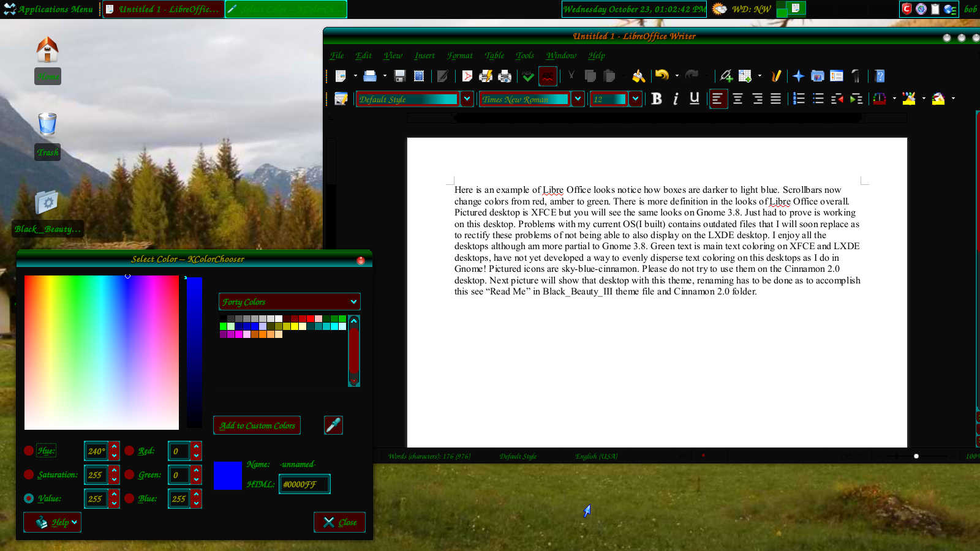Click the Wednesday October 23 clock
980x551 pixels.
pyautogui.click(x=634, y=9)
